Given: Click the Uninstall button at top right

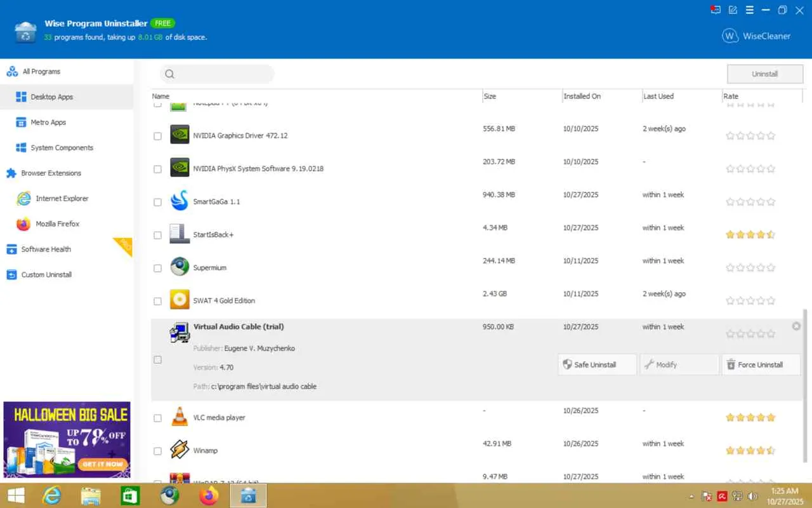Looking at the screenshot, I should (x=764, y=74).
